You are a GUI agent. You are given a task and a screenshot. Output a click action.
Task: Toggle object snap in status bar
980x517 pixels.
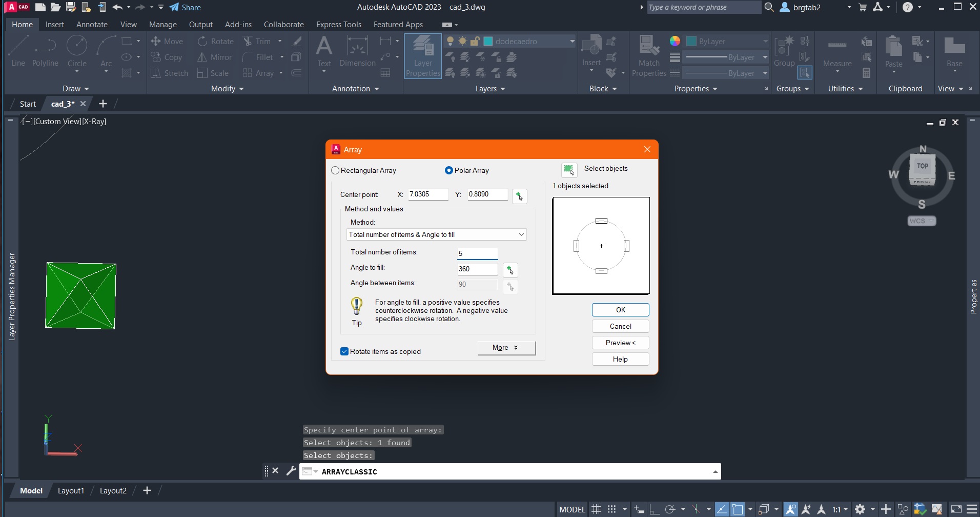(x=738, y=509)
